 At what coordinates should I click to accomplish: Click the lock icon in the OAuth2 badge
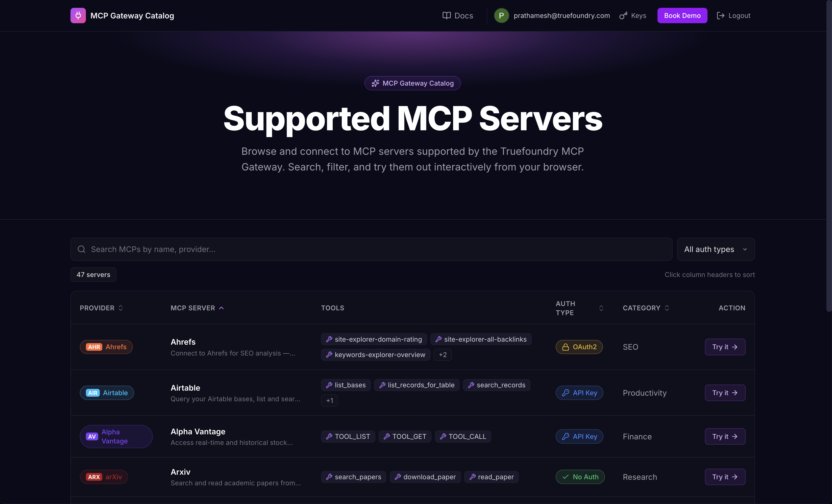(x=566, y=347)
